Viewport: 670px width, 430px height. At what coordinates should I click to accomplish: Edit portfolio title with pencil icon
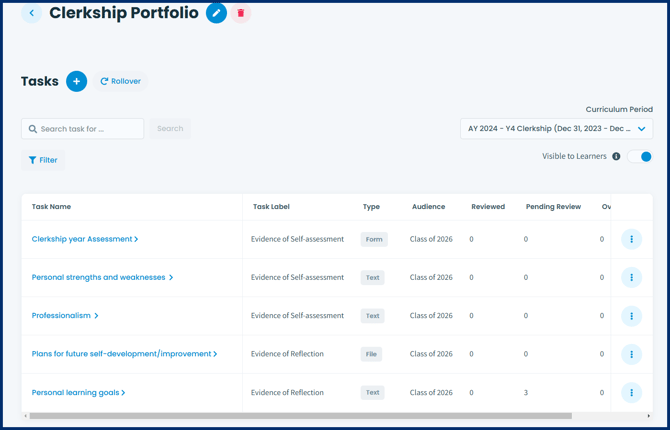pyautogui.click(x=216, y=13)
